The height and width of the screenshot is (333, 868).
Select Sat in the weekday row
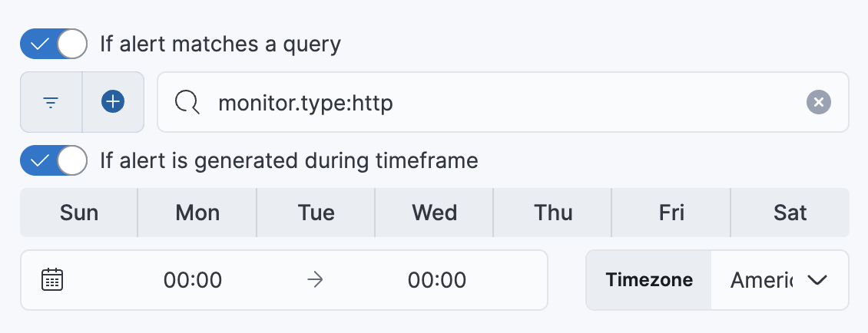coord(790,213)
